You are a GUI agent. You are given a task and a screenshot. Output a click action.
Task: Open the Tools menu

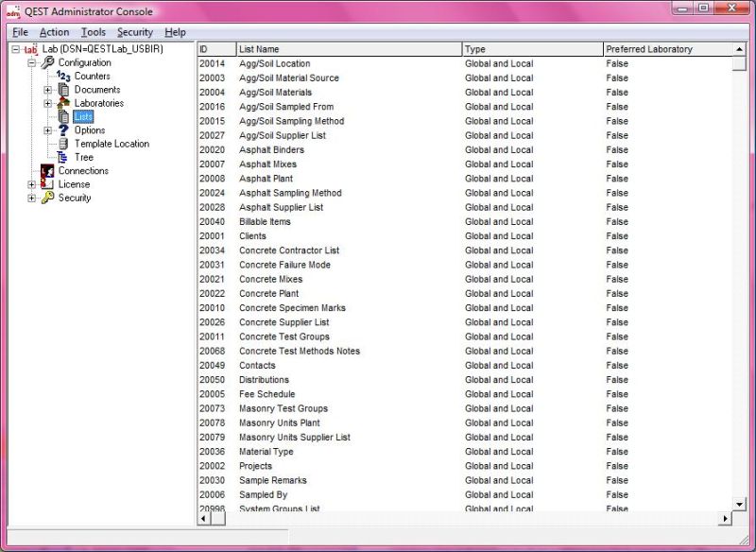click(93, 31)
